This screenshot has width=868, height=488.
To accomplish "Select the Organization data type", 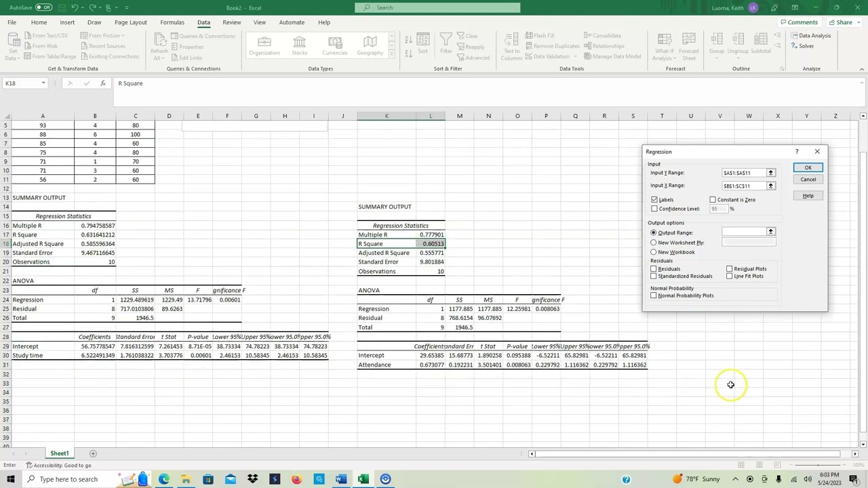I will pyautogui.click(x=264, y=46).
